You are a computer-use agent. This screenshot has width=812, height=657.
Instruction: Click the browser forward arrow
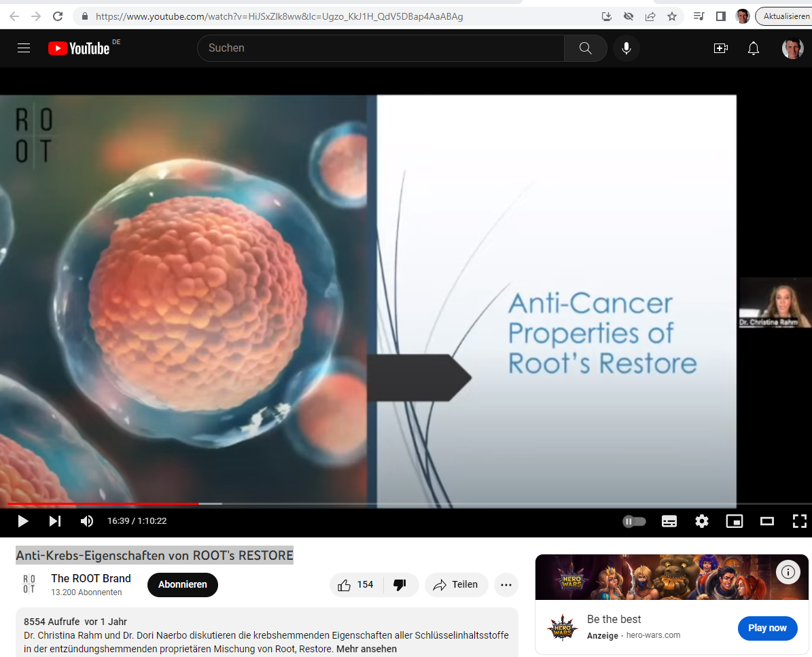tap(36, 16)
